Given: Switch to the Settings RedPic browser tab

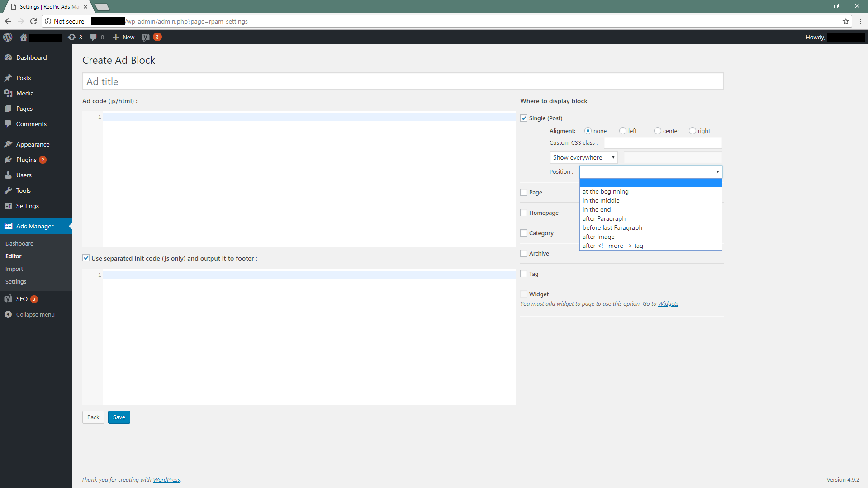Looking at the screenshot, I should 49,7.
